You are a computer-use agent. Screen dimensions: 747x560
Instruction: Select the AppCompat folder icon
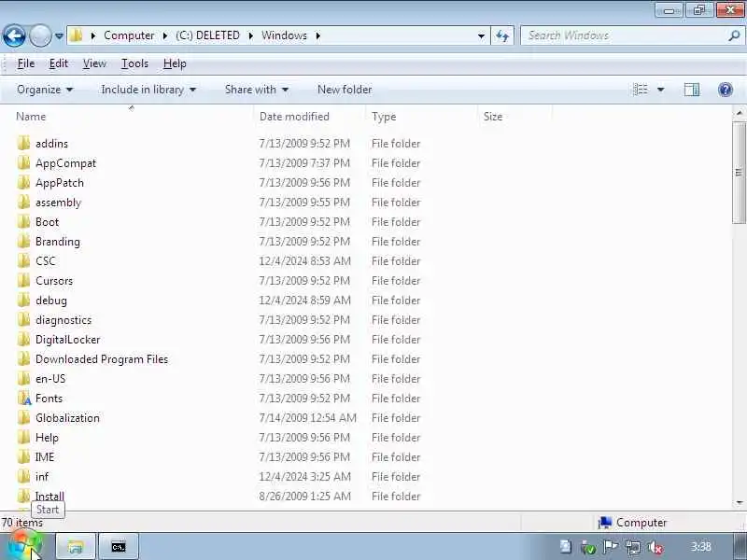23,162
